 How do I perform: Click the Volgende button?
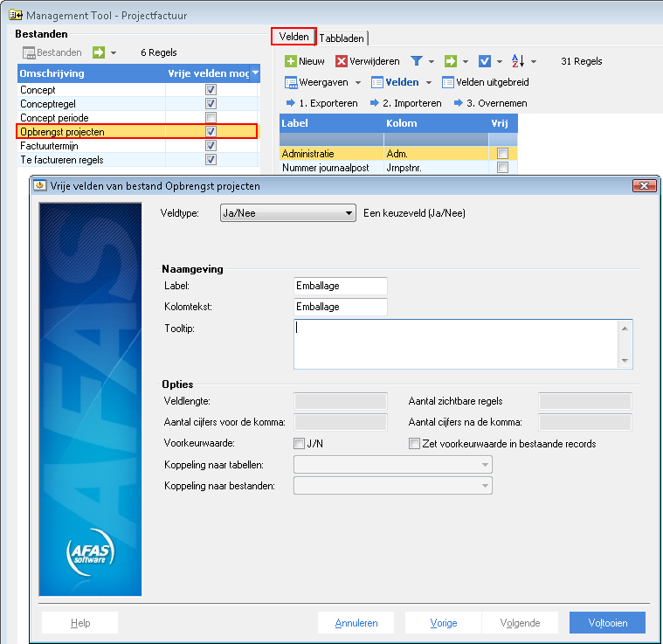pyautogui.click(x=520, y=622)
